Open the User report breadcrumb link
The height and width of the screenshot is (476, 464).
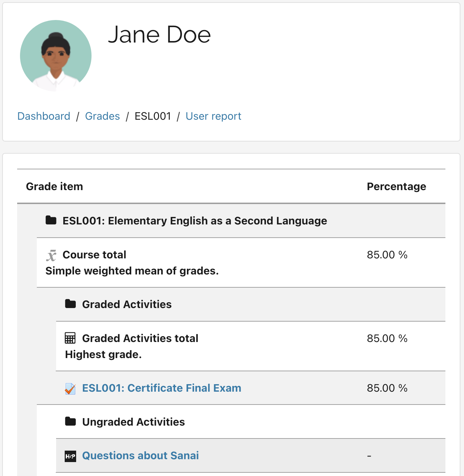coord(213,116)
